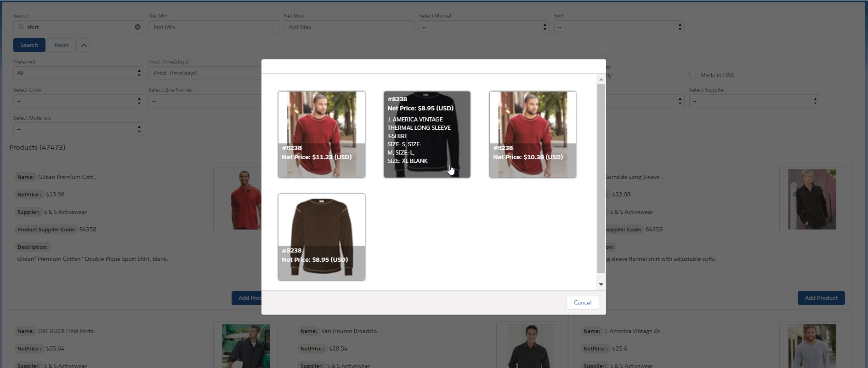Click the net price $25.6
868x368 pixels.
[619, 349]
